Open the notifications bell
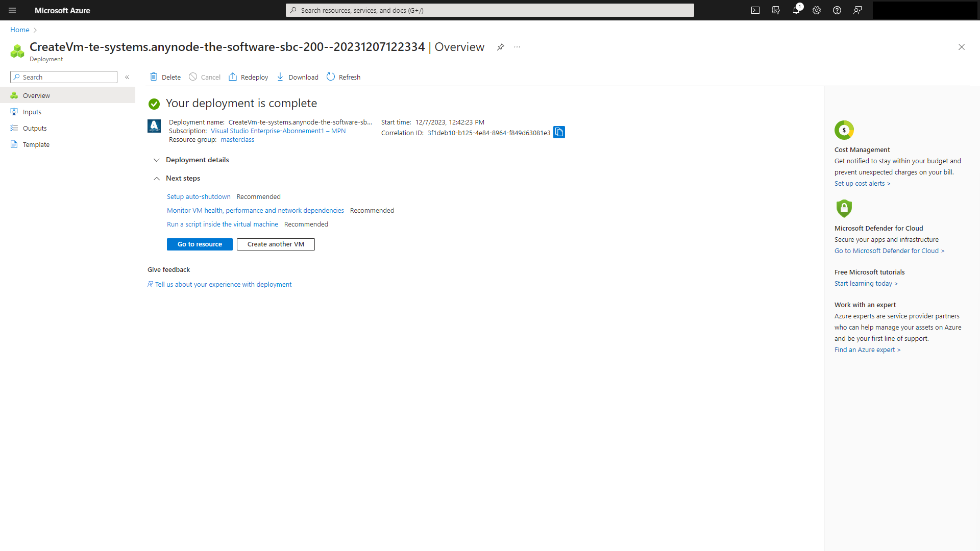Viewport: 980px width, 551px height. click(x=796, y=10)
